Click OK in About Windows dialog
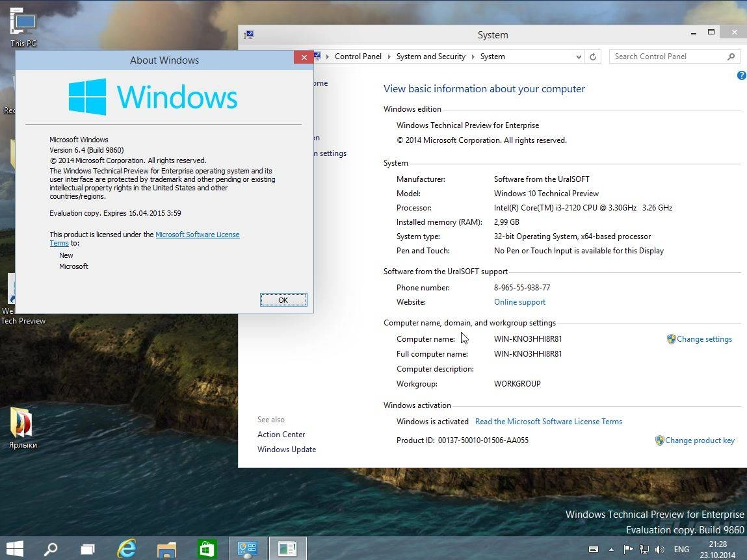Image resolution: width=747 pixels, height=560 pixels. point(283,300)
